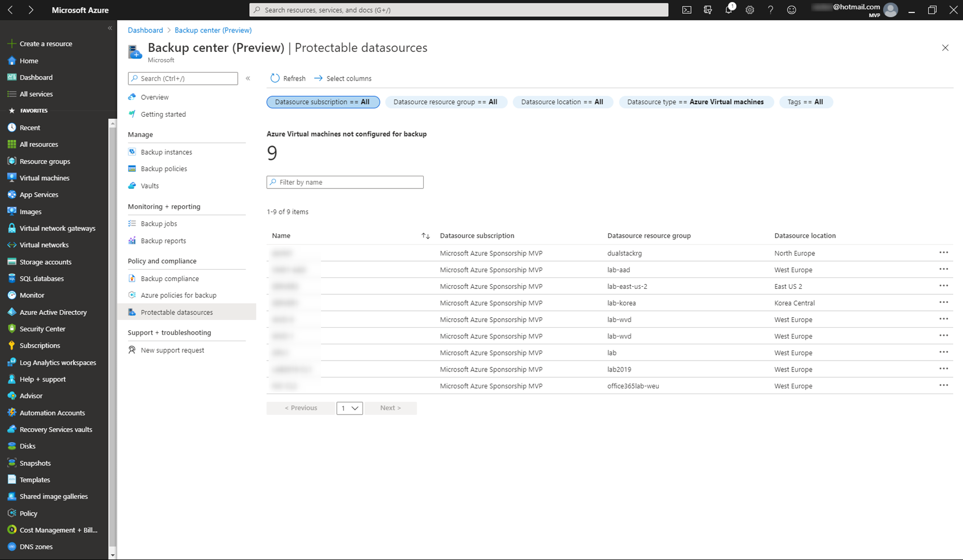Open more options for lab-aad row

point(944,270)
